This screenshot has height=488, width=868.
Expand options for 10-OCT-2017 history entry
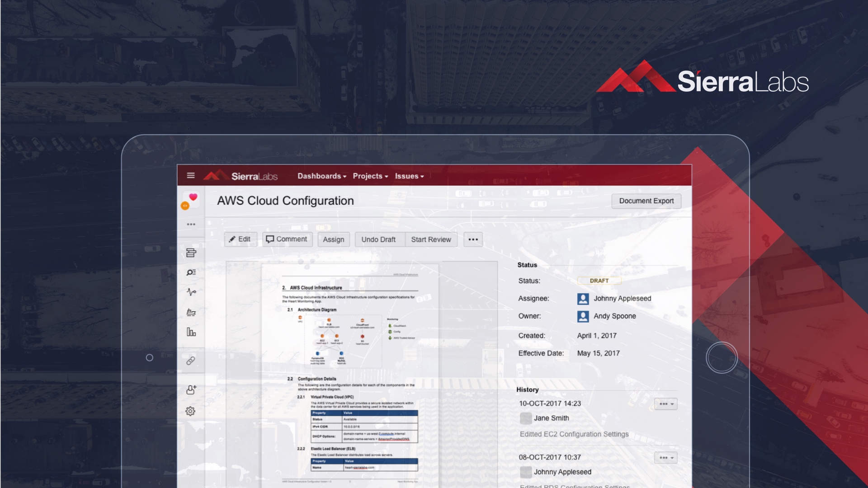(x=666, y=404)
